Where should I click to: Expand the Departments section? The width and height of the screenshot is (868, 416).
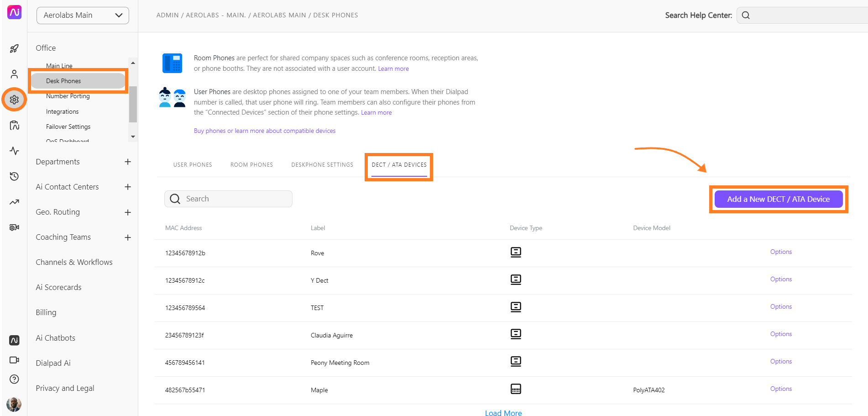point(128,162)
